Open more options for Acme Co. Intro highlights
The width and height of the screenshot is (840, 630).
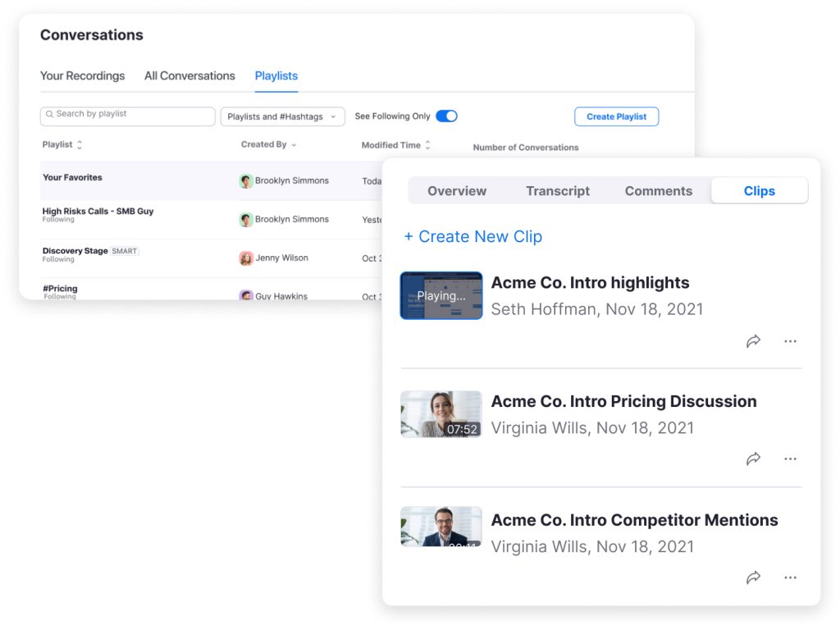pos(790,341)
